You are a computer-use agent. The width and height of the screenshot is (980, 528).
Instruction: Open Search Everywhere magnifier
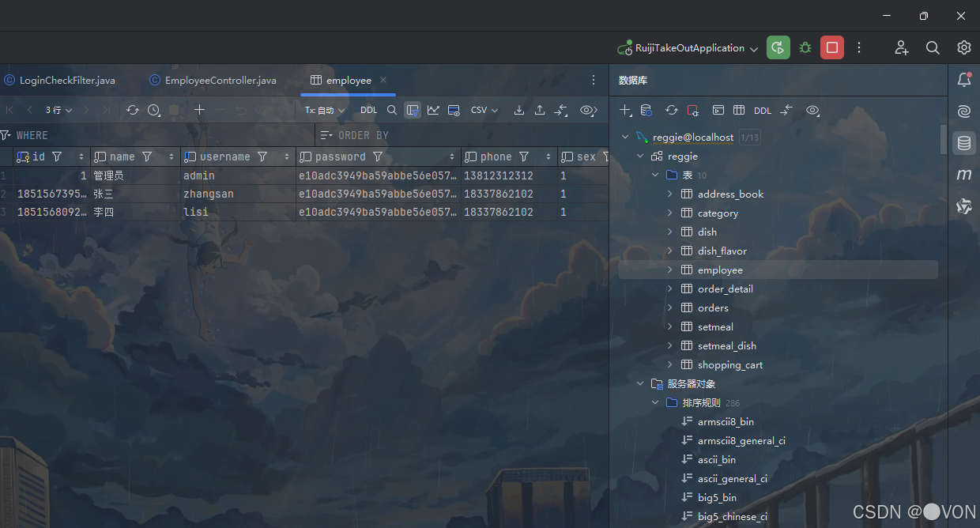click(x=933, y=47)
